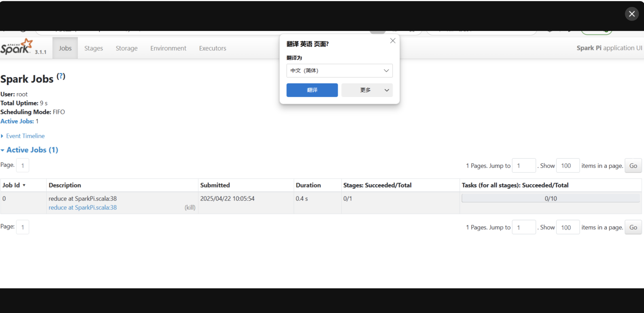This screenshot has width=644, height=313.
Task: Click the top Jump to page field
Action: [x=524, y=166]
